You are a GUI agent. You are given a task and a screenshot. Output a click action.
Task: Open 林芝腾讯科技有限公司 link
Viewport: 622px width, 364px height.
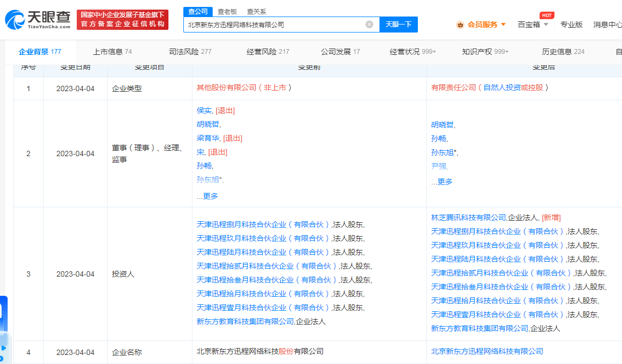pyautogui.click(x=468, y=217)
